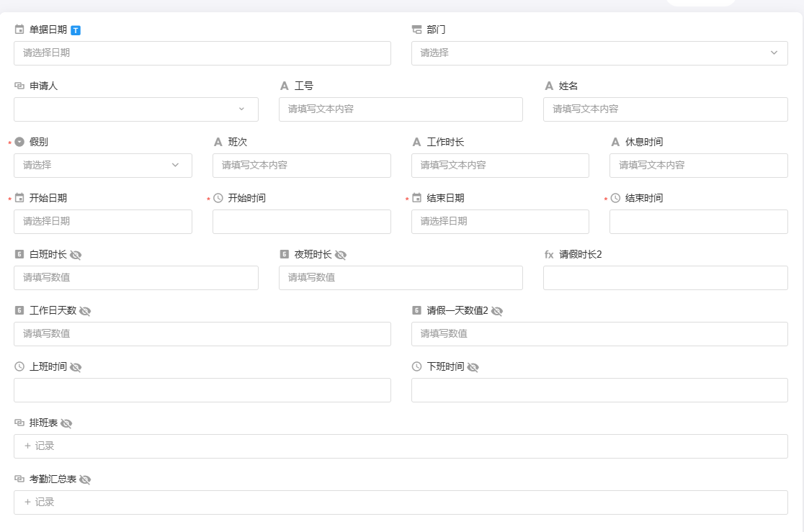Click the link icon next to 申请人
The height and width of the screenshot is (532, 804).
coord(19,86)
